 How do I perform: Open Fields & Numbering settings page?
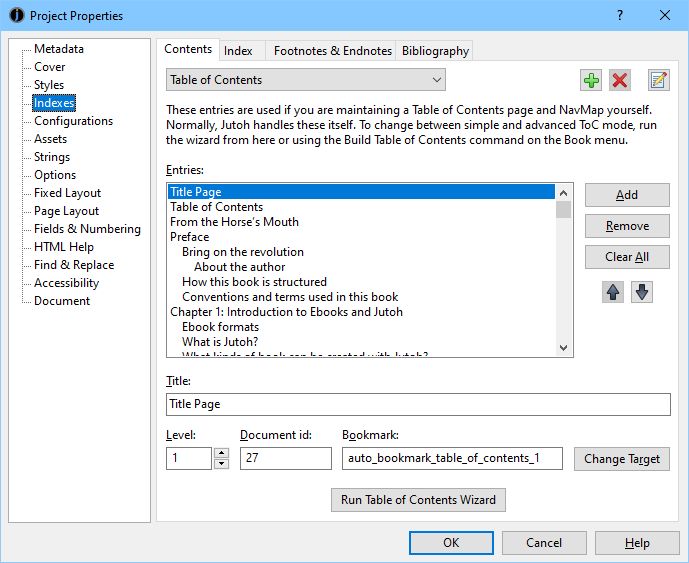click(87, 229)
